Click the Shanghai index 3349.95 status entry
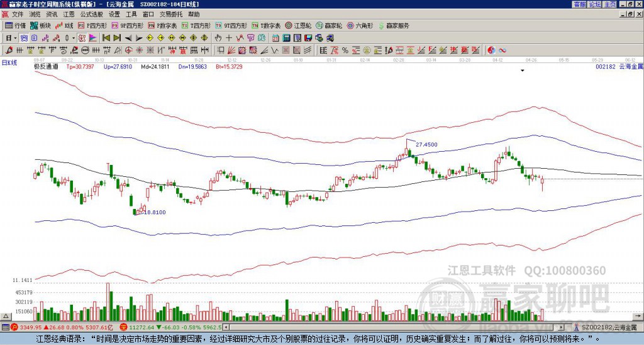Image resolution: width=644 pixels, height=345 pixels. 62,327
